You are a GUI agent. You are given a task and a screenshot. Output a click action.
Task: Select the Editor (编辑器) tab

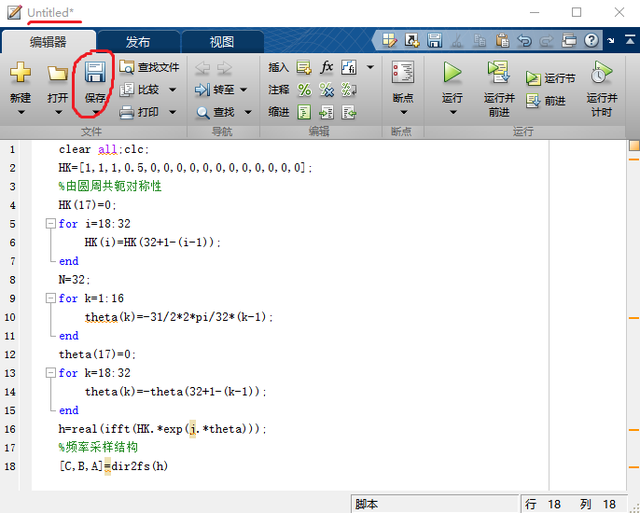(48, 42)
